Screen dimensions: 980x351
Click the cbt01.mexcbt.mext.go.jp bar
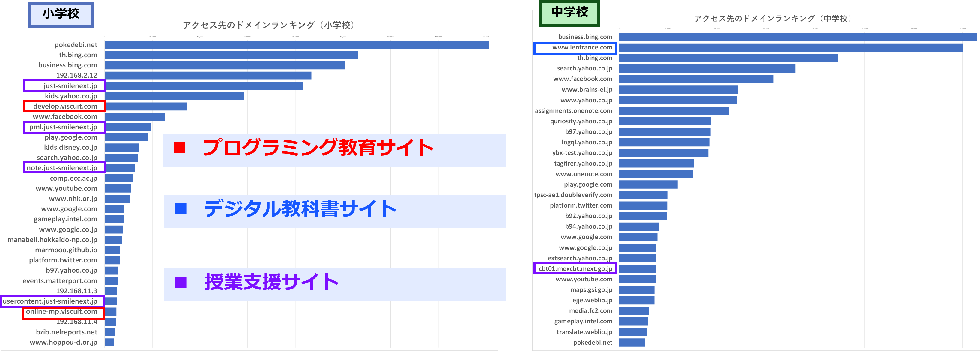click(637, 269)
